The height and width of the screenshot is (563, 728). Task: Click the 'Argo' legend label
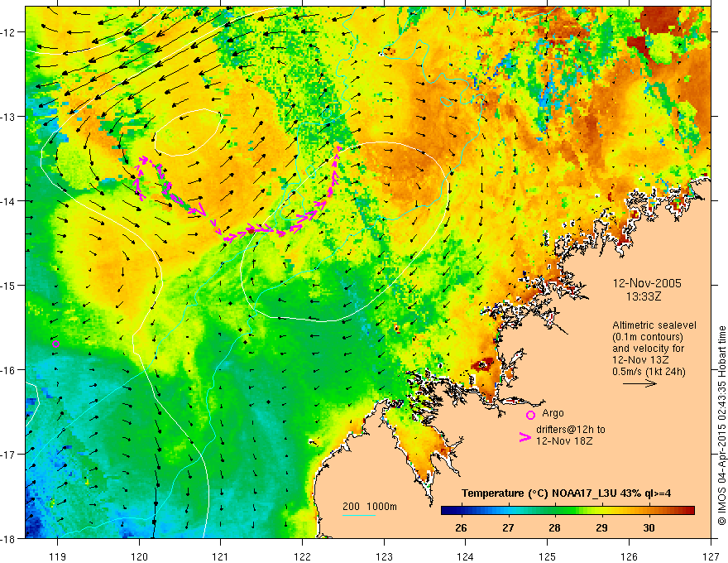pyautogui.click(x=553, y=413)
